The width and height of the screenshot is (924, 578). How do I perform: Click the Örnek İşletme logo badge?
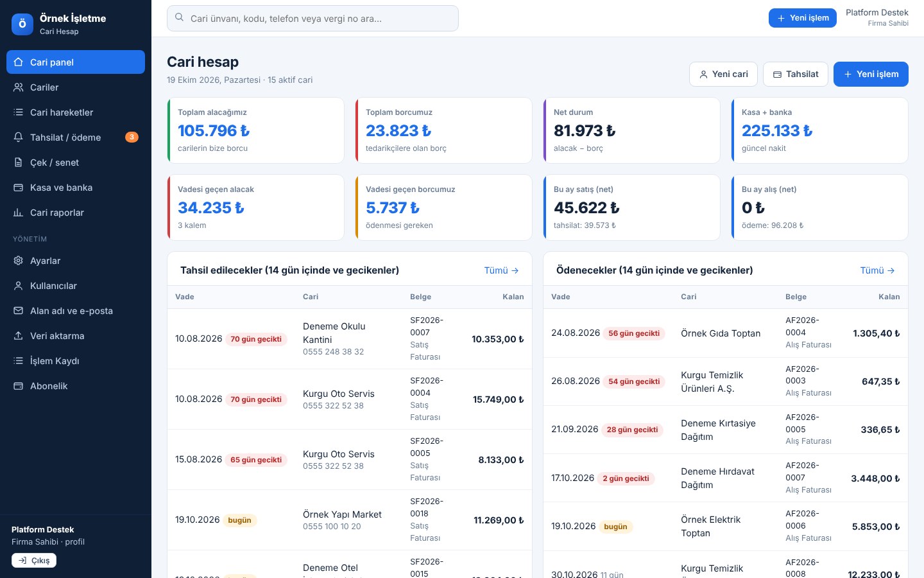pos(22,24)
